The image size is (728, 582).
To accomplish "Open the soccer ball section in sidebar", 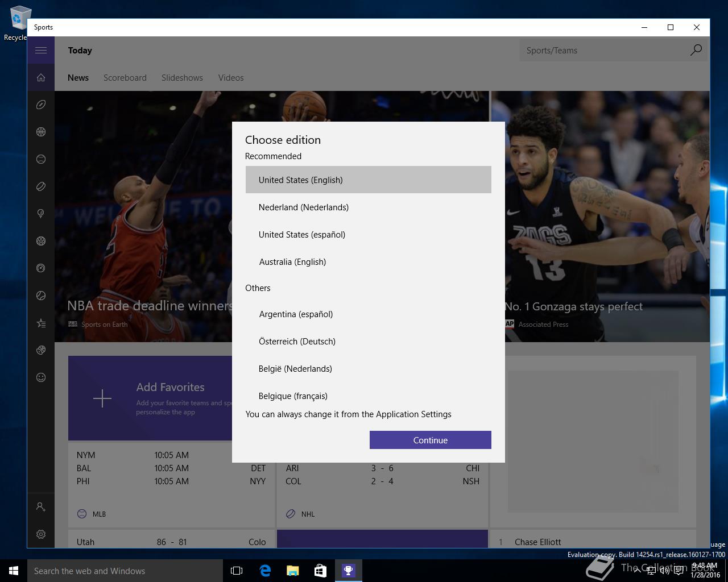I will (x=41, y=241).
